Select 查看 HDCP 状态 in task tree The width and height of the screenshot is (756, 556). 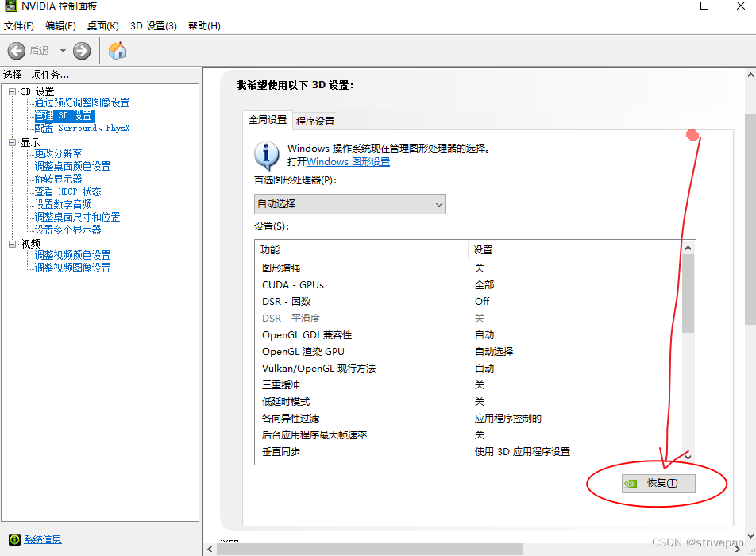pos(68,192)
